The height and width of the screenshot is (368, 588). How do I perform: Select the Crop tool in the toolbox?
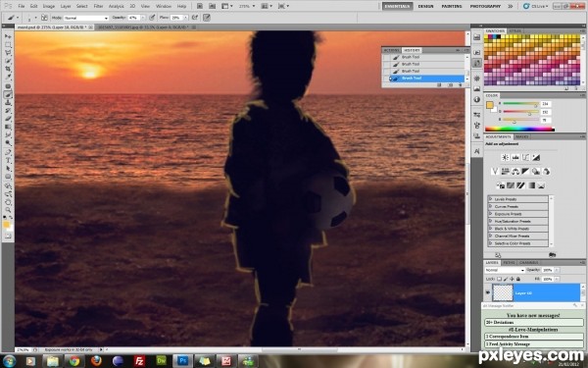point(8,69)
